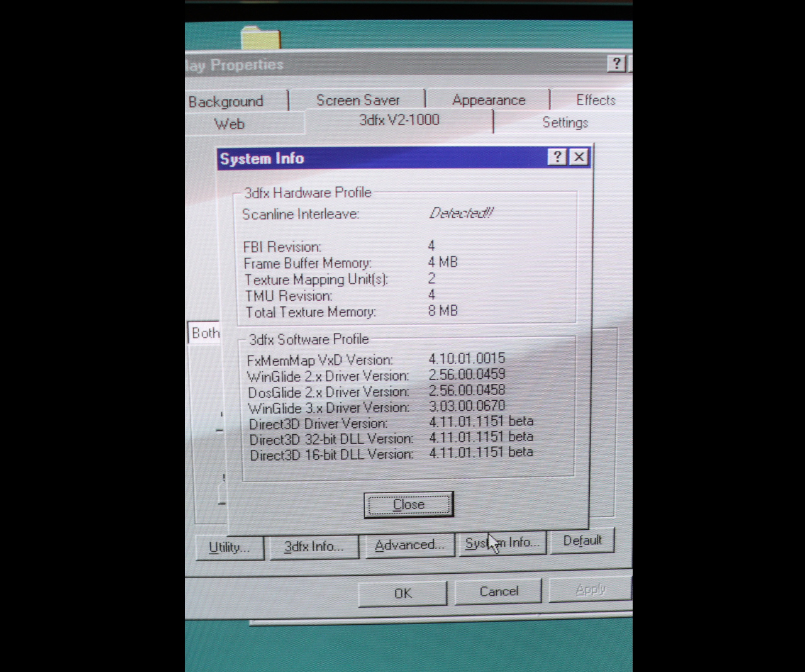
Task: Click the '3dfx Software Profile' group heading
Action: coord(309,340)
